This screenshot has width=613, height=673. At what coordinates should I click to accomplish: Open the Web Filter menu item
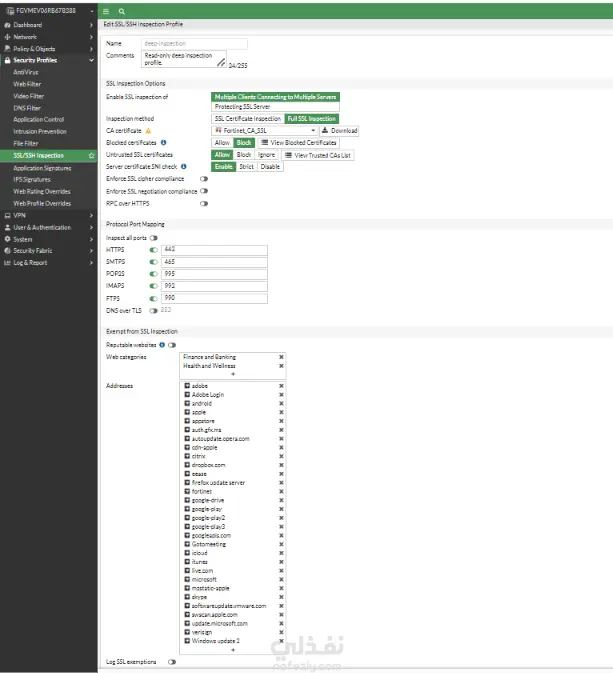click(x=27, y=84)
